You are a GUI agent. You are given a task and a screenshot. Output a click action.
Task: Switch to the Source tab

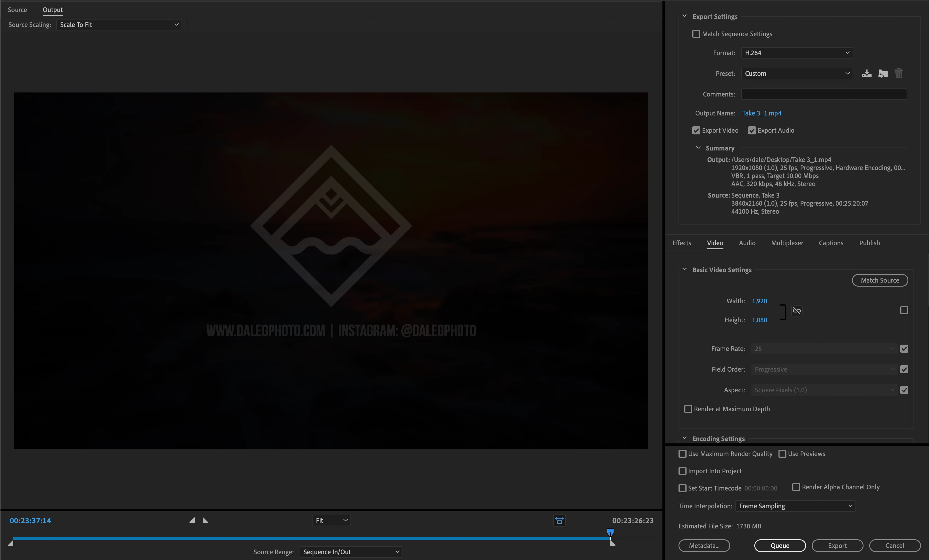click(17, 10)
